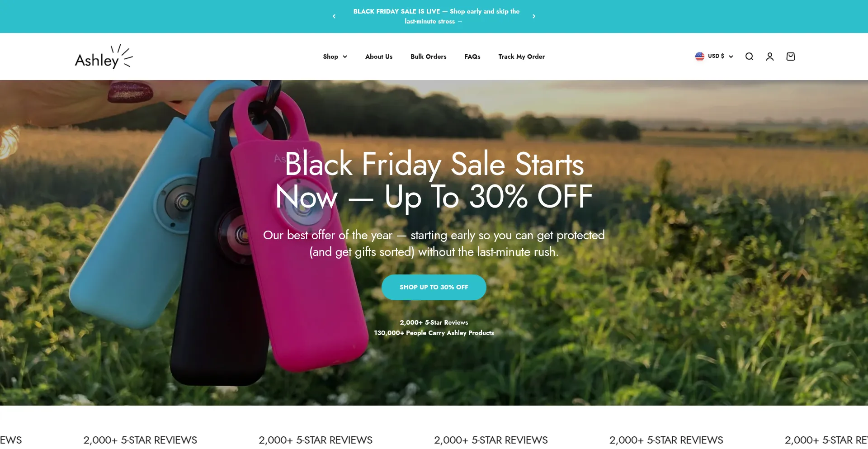Click the Black Friday hero headline
868x449 pixels.
click(x=434, y=180)
